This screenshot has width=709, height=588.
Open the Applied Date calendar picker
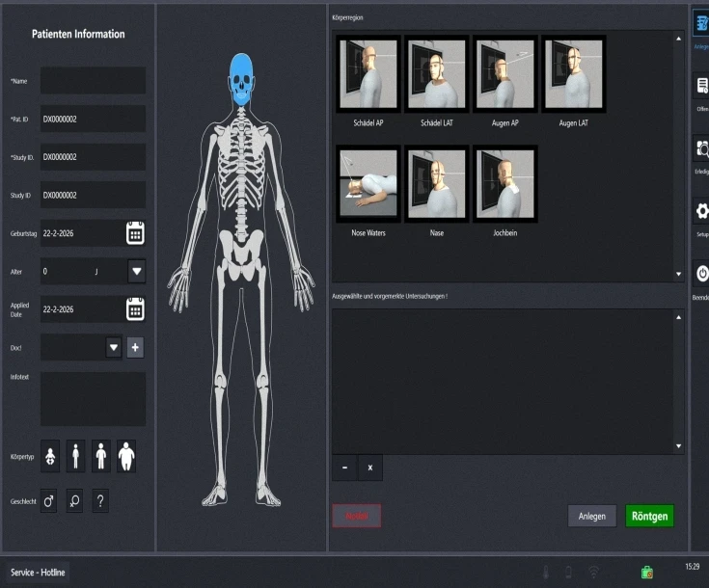pyautogui.click(x=135, y=309)
